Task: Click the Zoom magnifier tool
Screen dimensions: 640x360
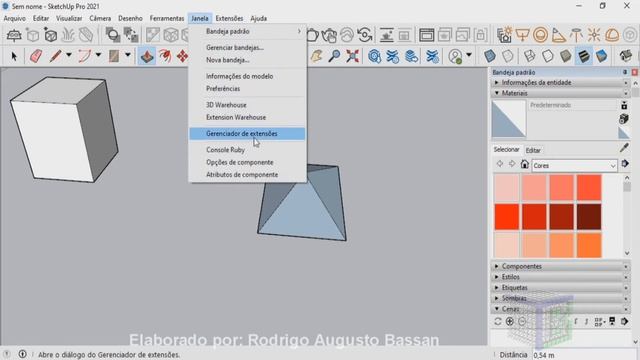Action: tap(334, 56)
